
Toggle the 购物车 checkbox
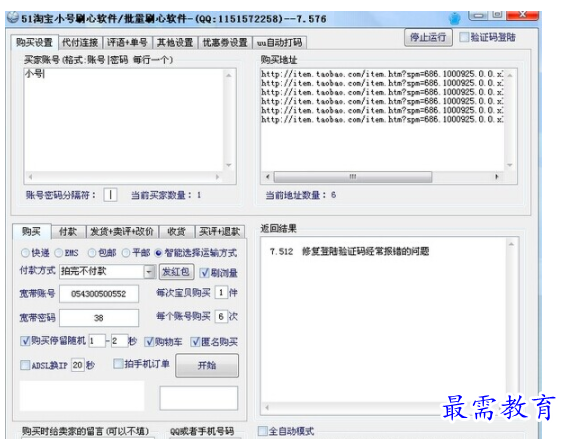click(x=149, y=342)
